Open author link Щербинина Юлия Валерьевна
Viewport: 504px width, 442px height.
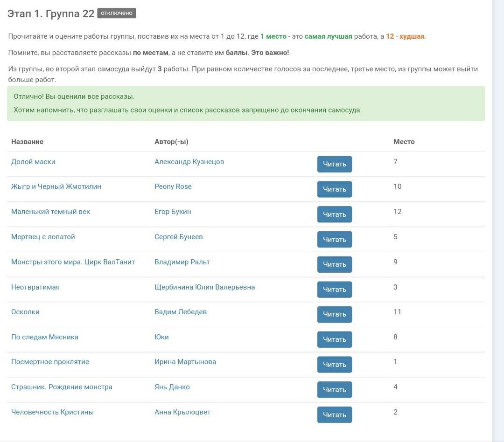click(204, 287)
